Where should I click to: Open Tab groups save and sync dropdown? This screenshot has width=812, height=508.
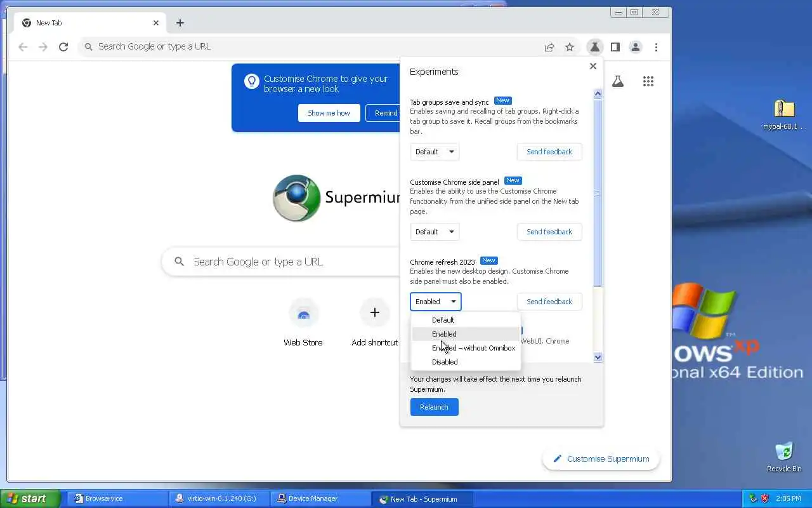(435, 152)
